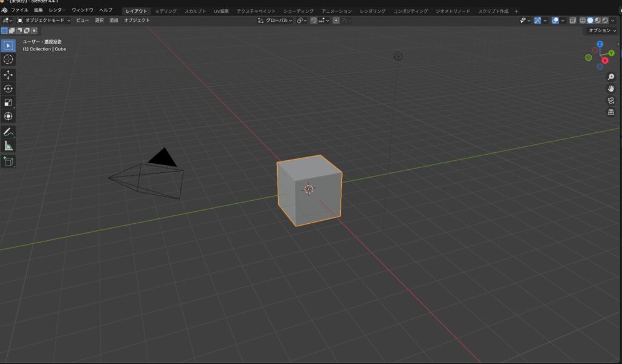Activate the Cursor tool

click(9, 59)
